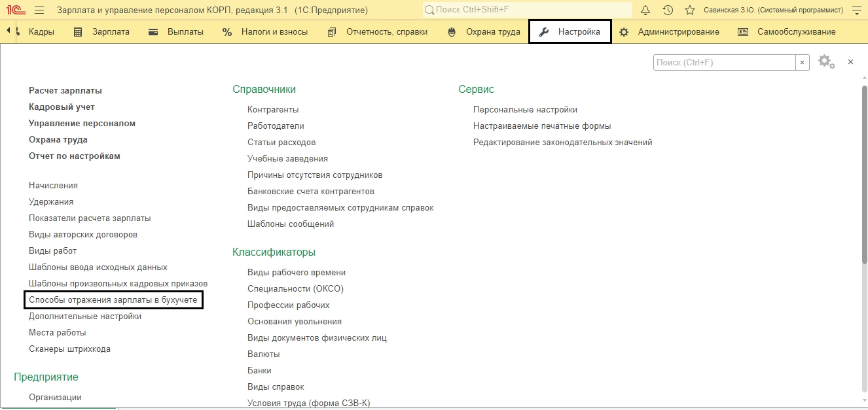Open Редактирование законодательных значений
Viewport: 868px width, 410px height.
(563, 142)
